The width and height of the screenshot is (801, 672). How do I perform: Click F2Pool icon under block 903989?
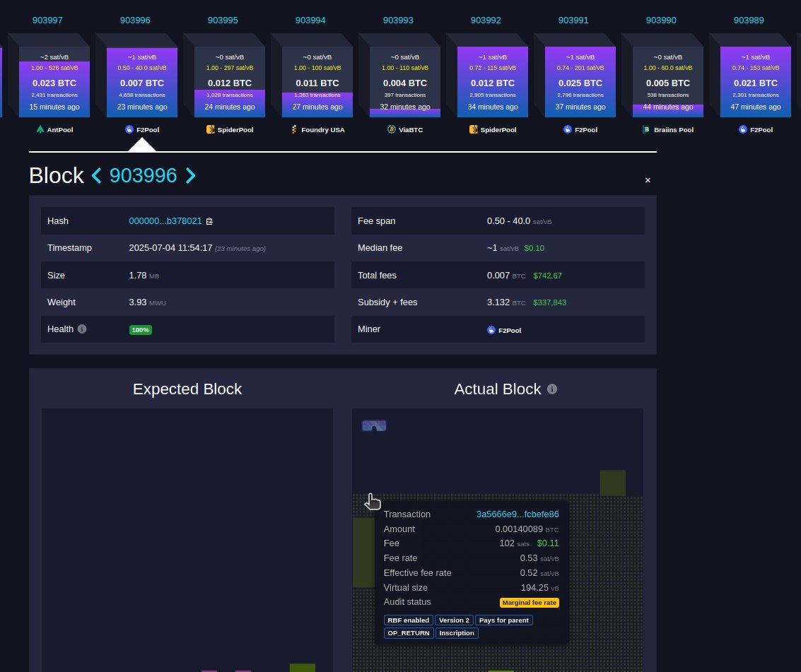(743, 130)
